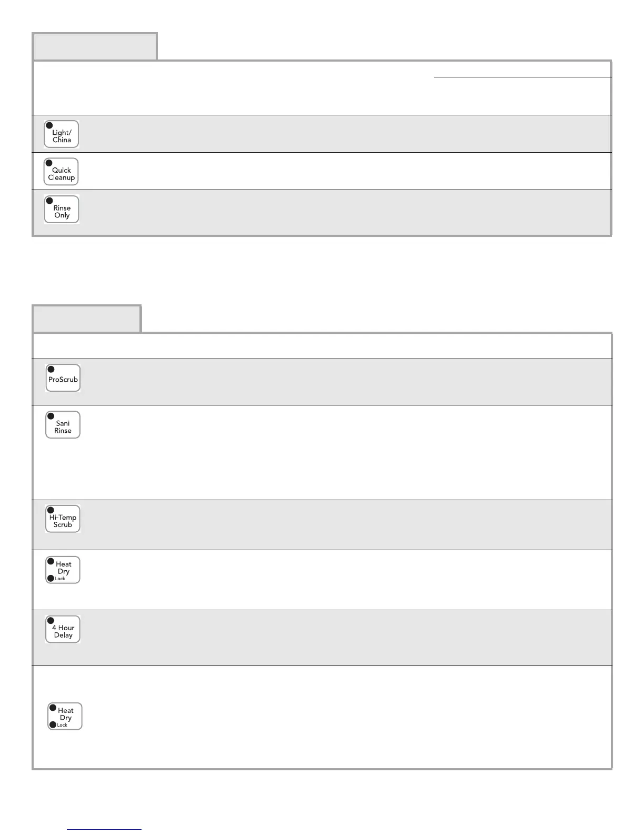
Task: Activate the ProScrub option icon
Action: [63, 378]
